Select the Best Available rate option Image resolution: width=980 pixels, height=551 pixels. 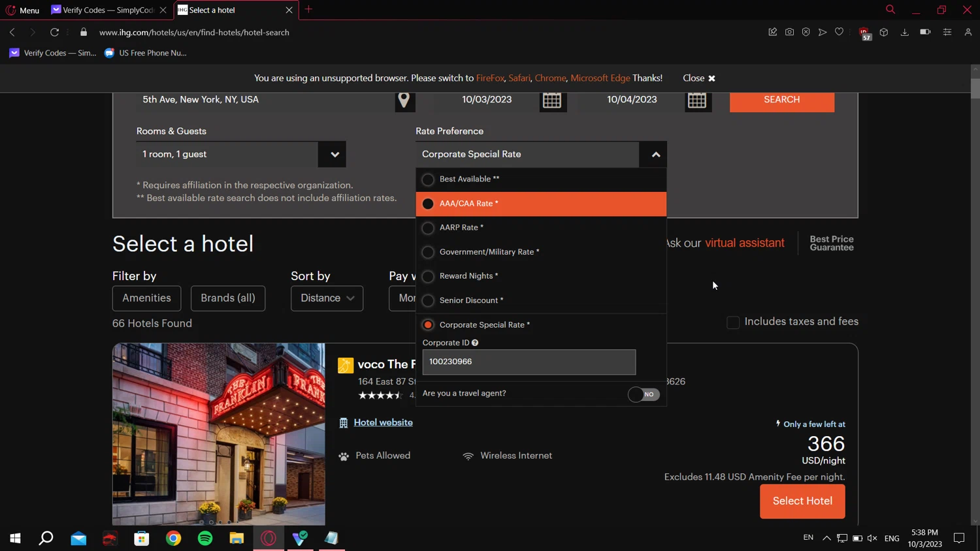(541, 179)
